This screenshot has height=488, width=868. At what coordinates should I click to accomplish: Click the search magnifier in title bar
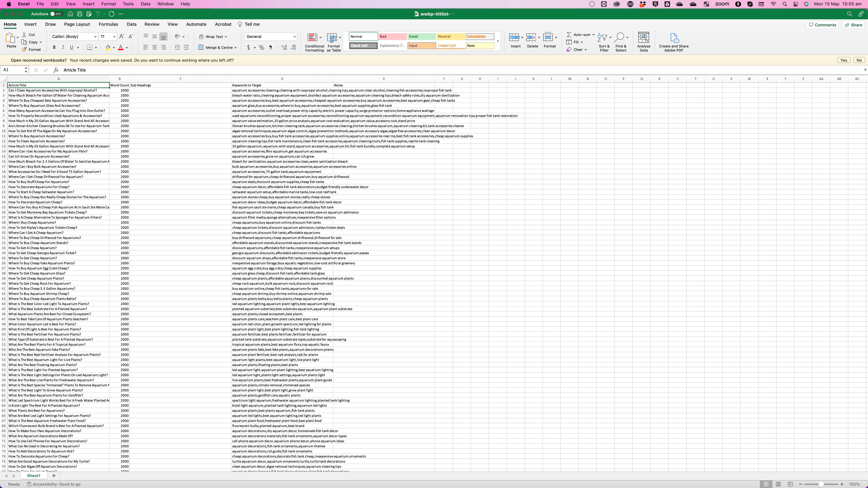point(850,14)
